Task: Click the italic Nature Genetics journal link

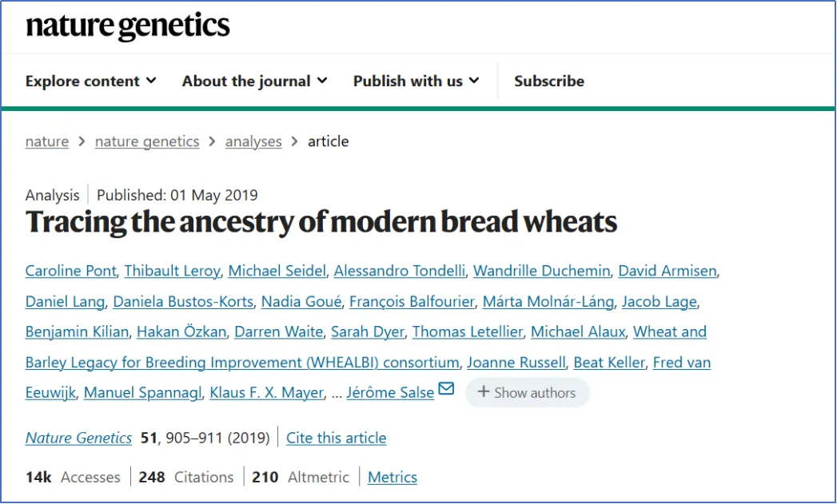Action: tap(78, 438)
